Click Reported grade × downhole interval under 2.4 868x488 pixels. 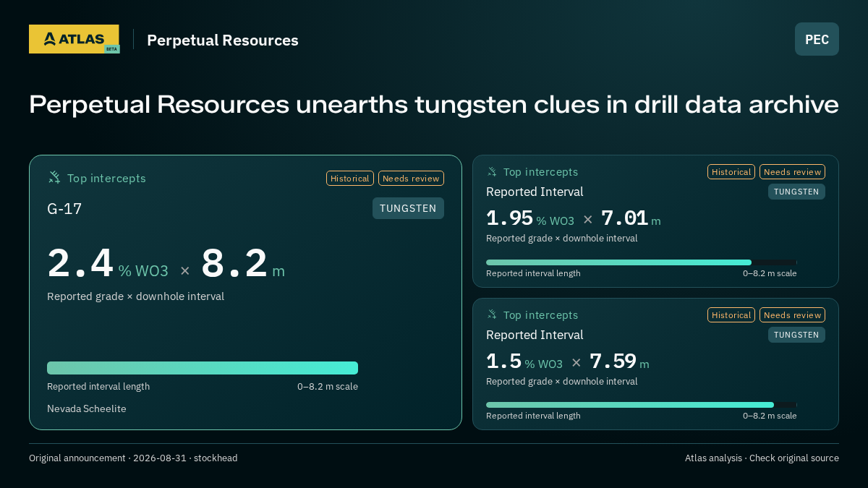(x=135, y=296)
